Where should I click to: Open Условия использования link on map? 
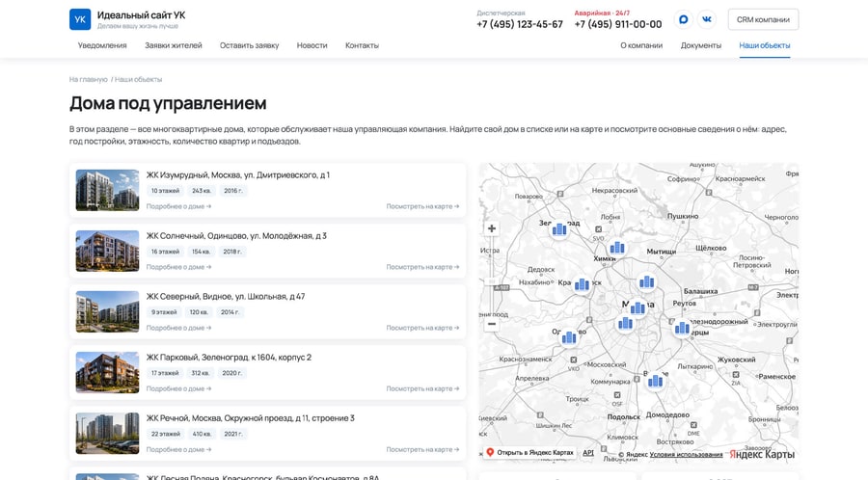pos(686,455)
